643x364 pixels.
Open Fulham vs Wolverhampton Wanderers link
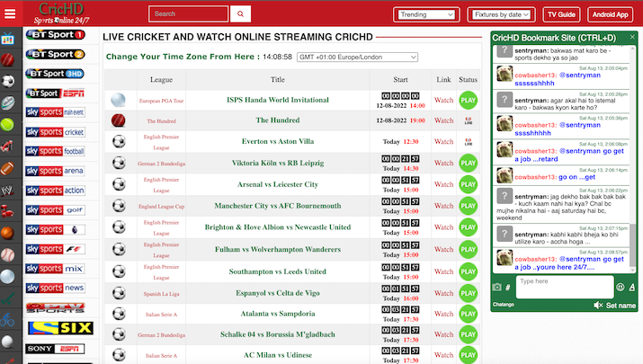[278, 249]
